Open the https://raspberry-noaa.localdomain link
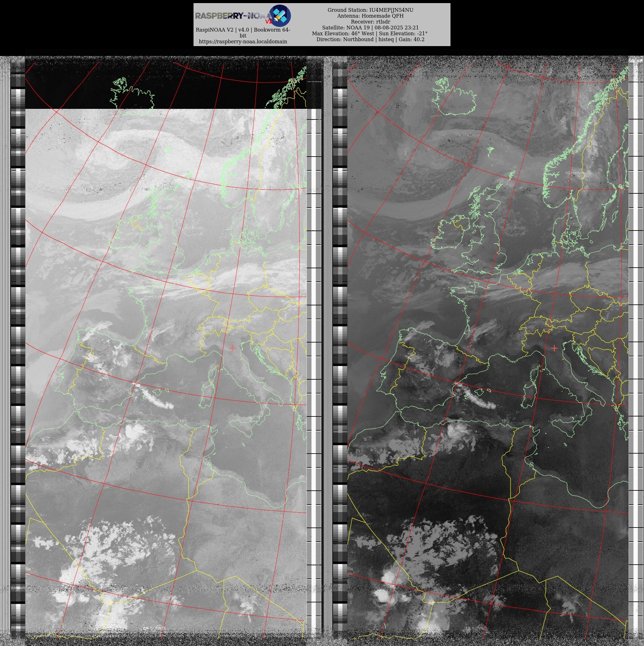Image resolution: width=644 pixels, height=646 pixels. tap(243, 41)
